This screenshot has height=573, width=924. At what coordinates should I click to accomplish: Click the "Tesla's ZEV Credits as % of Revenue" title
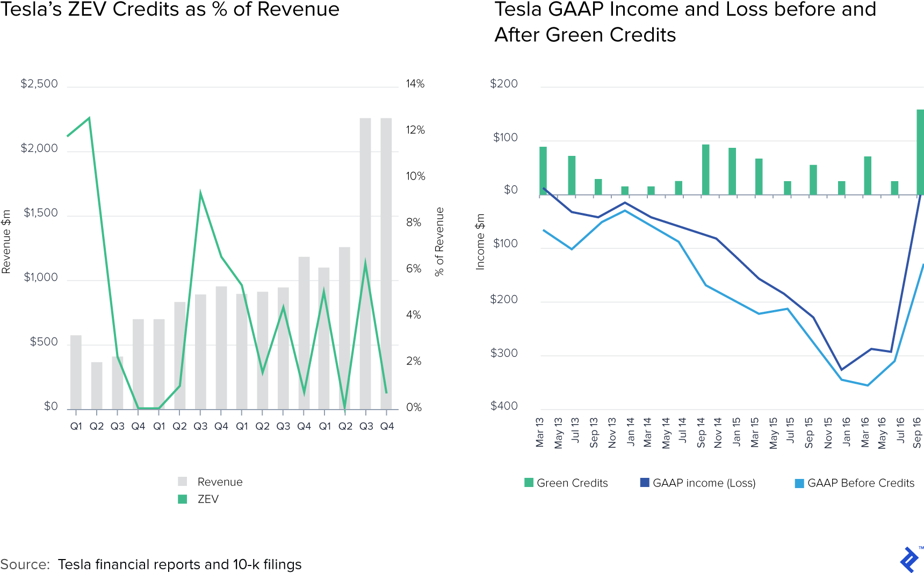[170, 9]
